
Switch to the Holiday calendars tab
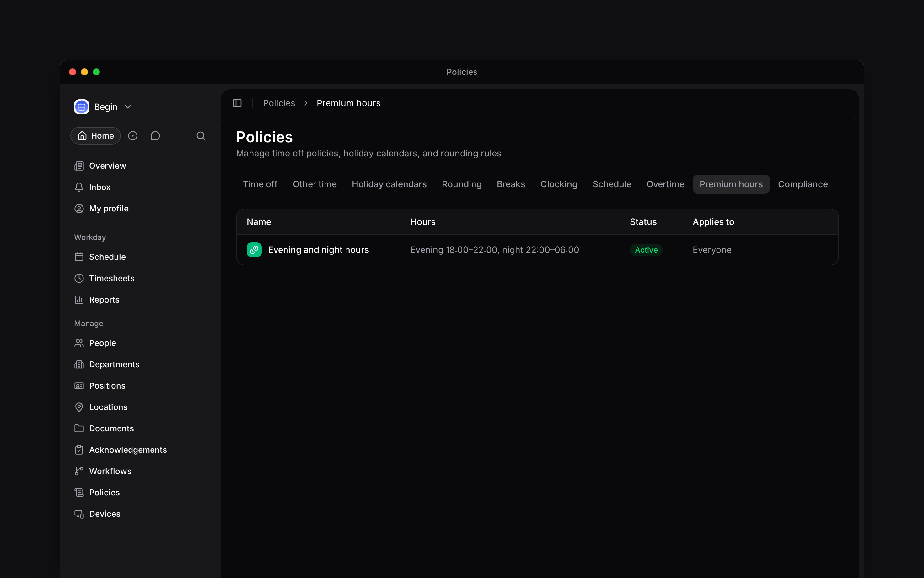pos(389,184)
